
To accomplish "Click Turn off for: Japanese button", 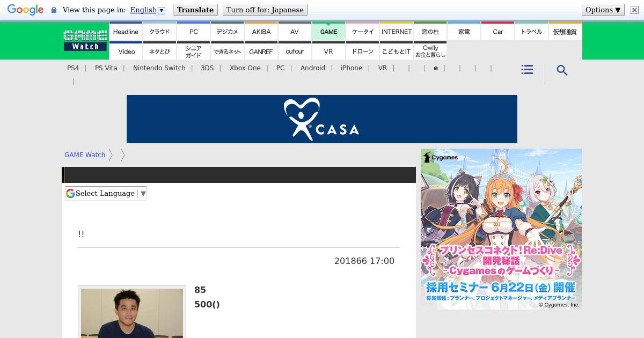I will coord(265,10).
